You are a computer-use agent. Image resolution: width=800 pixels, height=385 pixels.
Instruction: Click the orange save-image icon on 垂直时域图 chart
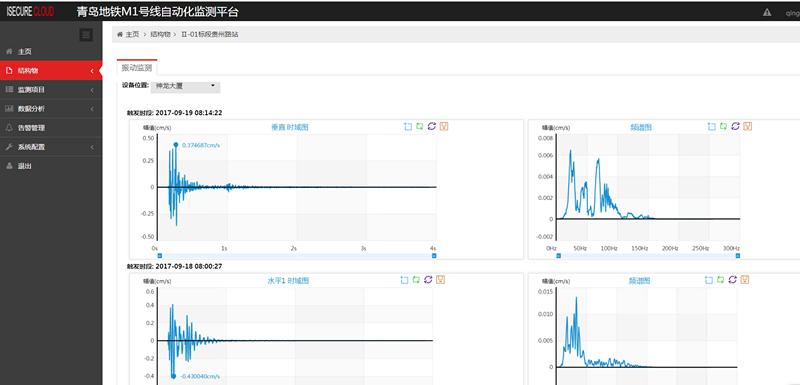coord(444,126)
